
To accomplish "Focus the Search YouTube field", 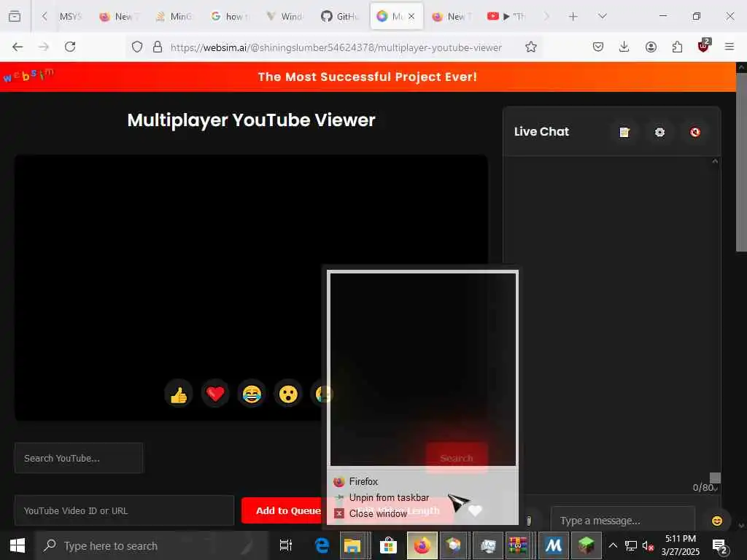I will [79, 458].
